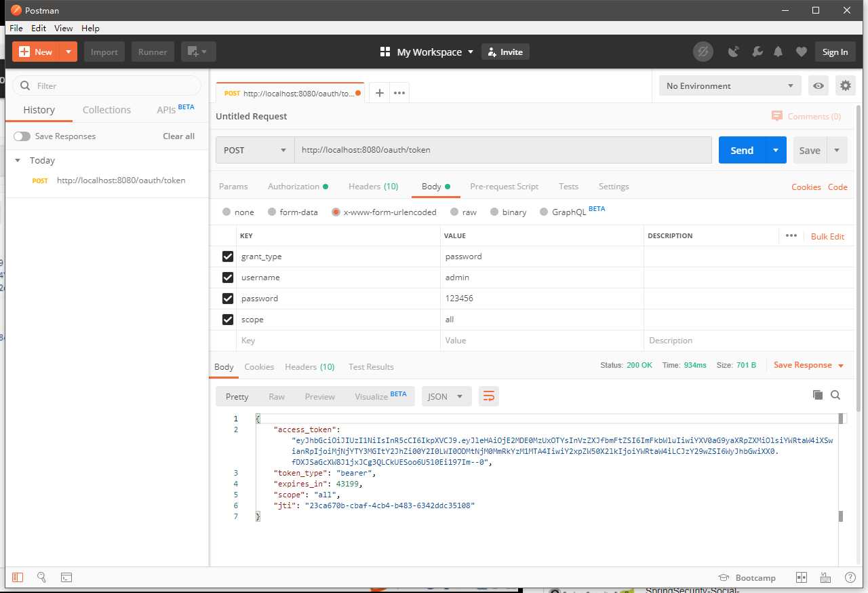Open the No Environment dropdown
Screen dimensions: 868x593
point(730,85)
